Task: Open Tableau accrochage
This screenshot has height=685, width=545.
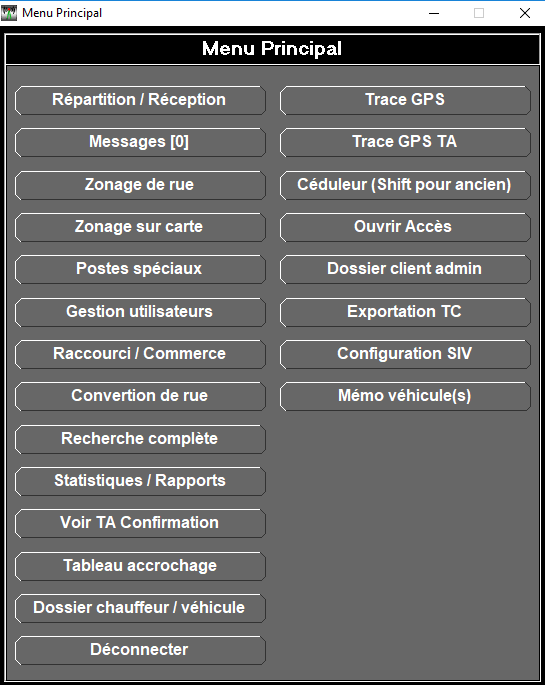Action: [x=140, y=566]
